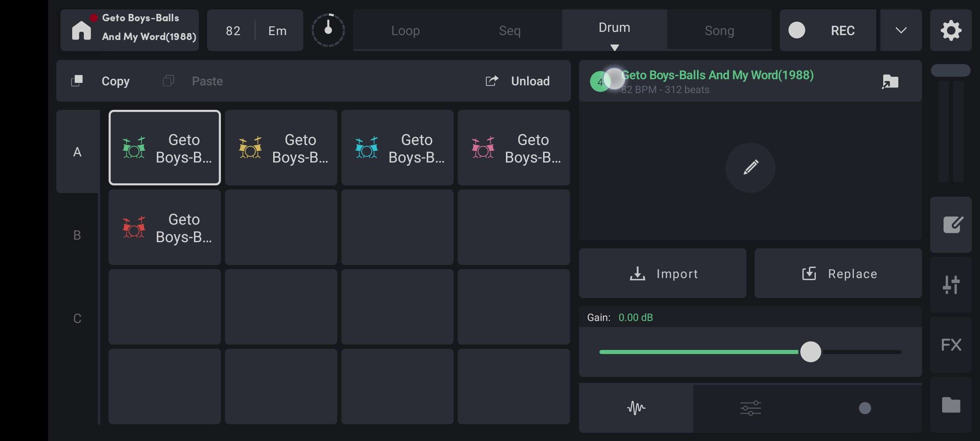980x441 pixels.
Task: Adjust the Gain slider handle
Action: (x=811, y=352)
